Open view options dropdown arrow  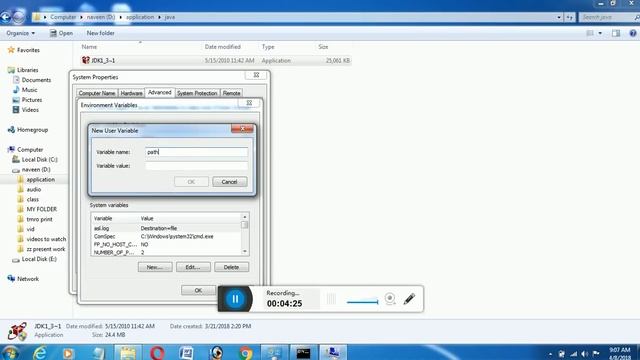(x=600, y=33)
